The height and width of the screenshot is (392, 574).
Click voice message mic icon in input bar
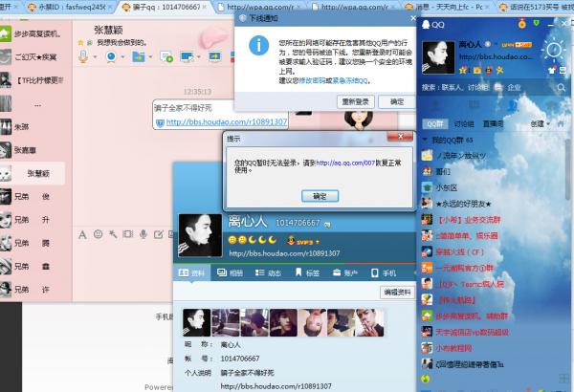coord(143,234)
